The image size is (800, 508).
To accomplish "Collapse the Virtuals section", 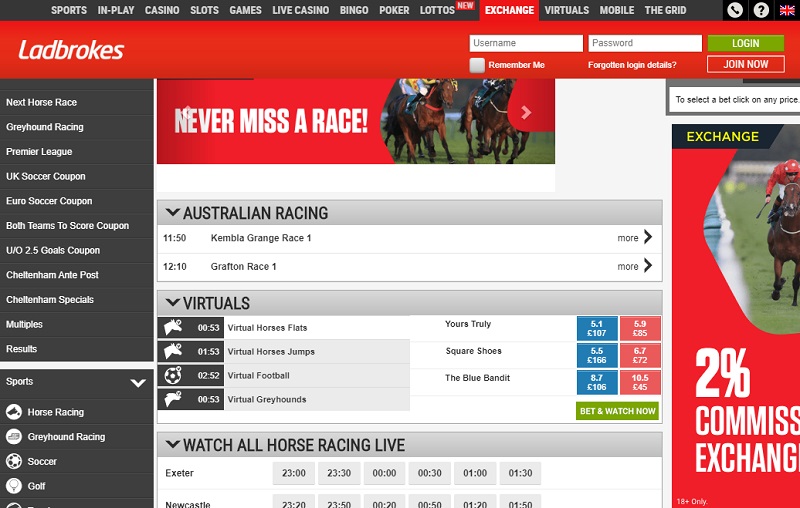I will 173,302.
